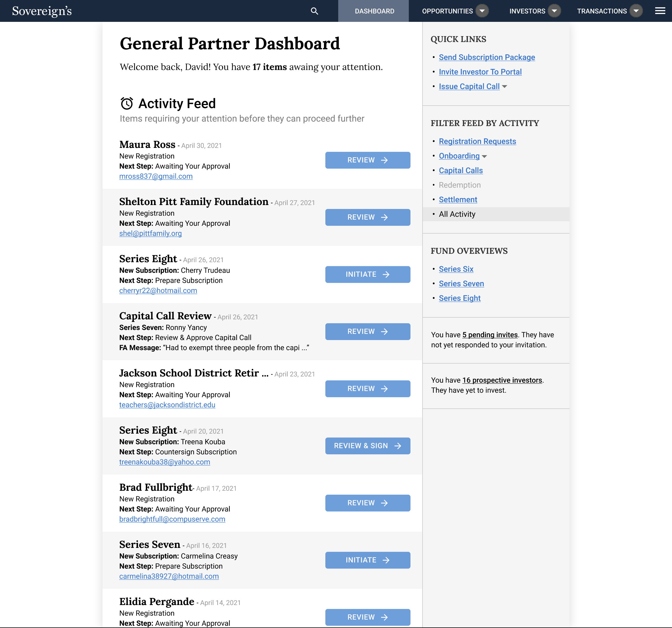Image resolution: width=672 pixels, height=628 pixels.
Task: Expand the Investors dropdown arrow
Action: coord(554,11)
